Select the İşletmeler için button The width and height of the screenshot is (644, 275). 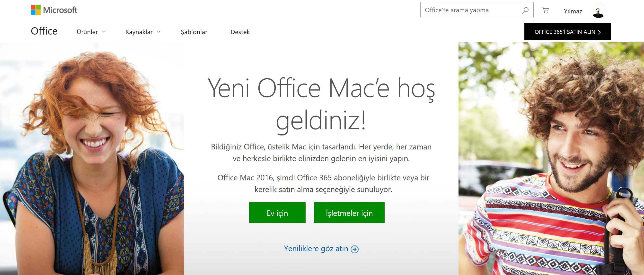(x=349, y=213)
